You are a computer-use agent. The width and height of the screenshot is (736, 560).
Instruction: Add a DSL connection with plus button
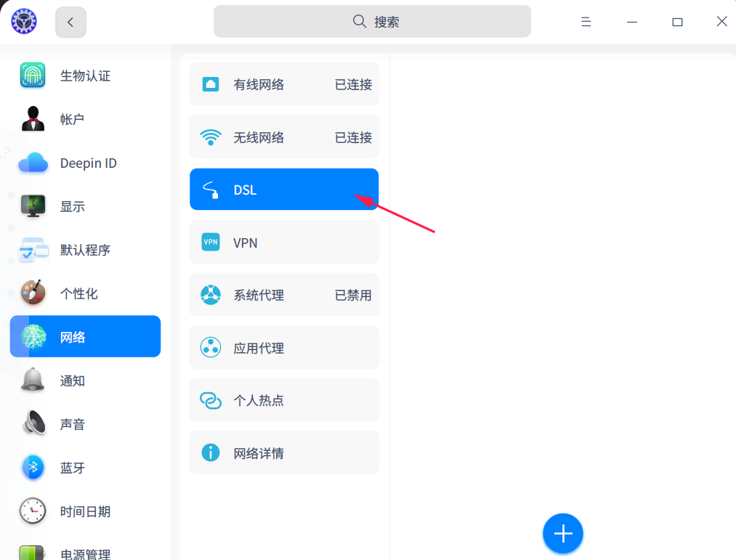click(x=563, y=534)
